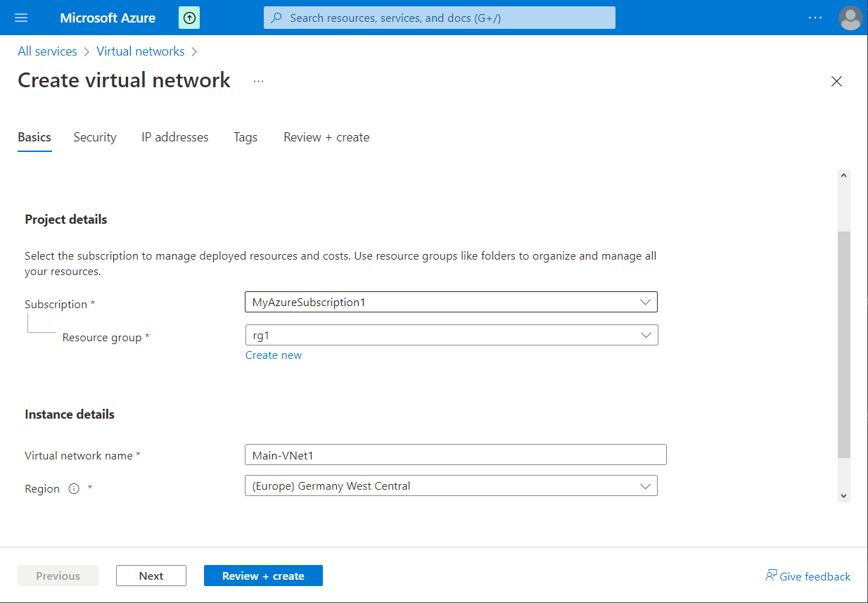This screenshot has height=603, width=868.
Task: Focus the Search resources, services, and docs box
Action: pyautogui.click(x=440, y=18)
